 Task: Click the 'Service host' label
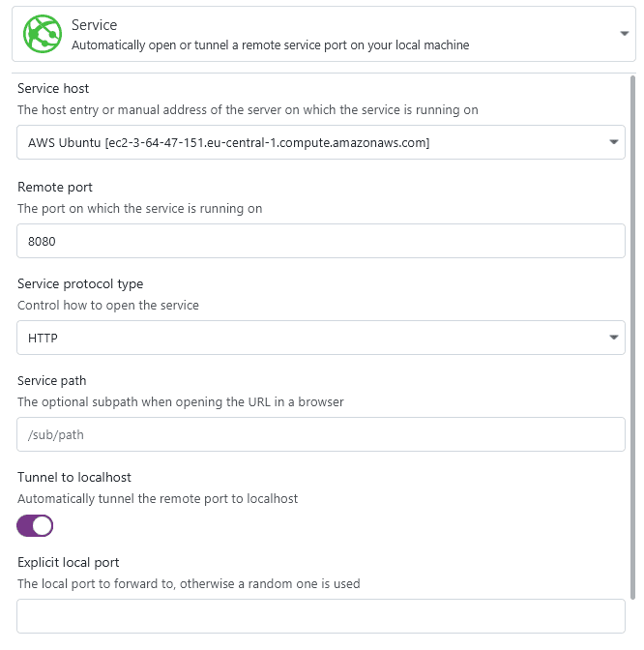click(x=53, y=89)
